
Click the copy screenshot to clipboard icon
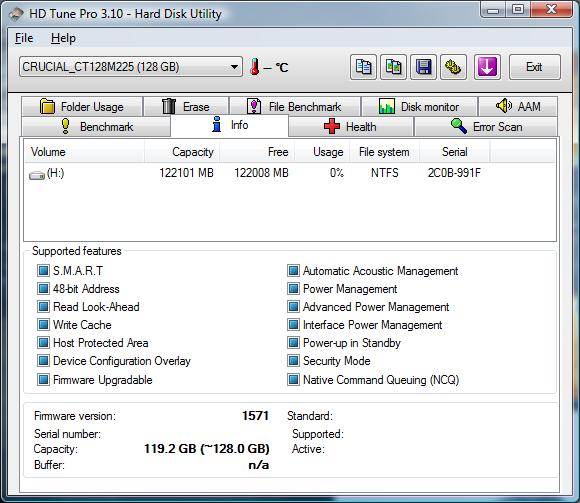(x=394, y=67)
